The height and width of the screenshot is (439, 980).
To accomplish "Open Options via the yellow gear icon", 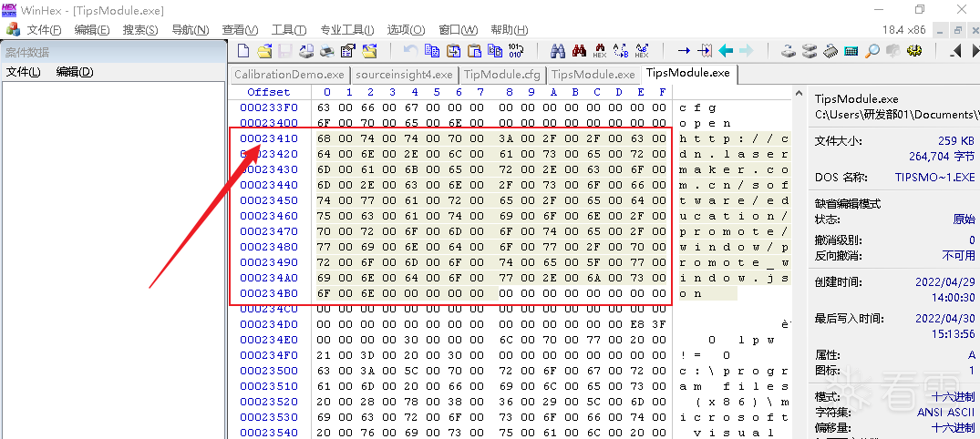I will click(914, 51).
